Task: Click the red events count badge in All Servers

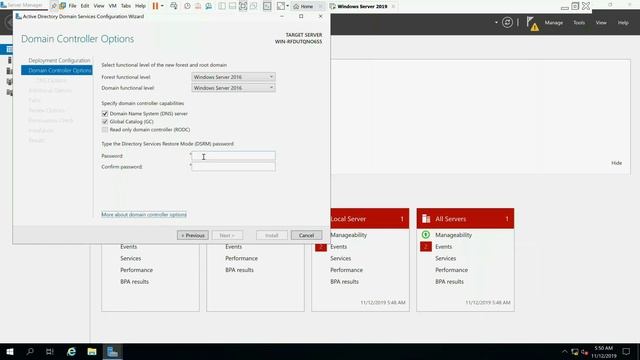Action: pyautogui.click(x=426, y=247)
